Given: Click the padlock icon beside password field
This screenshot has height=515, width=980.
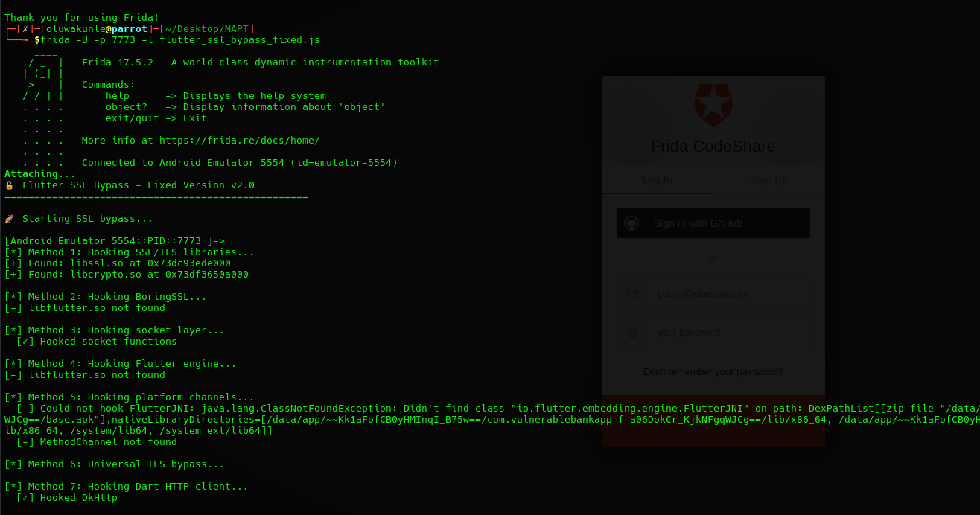Looking at the screenshot, I should pyautogui.click(x=632, y=332).
